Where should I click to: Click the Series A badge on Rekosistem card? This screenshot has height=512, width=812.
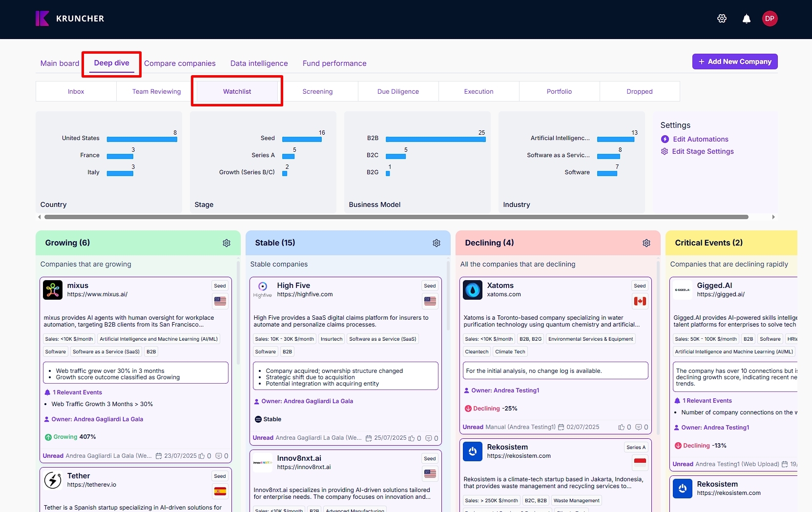pyautogui.click(x=636, y=447)
